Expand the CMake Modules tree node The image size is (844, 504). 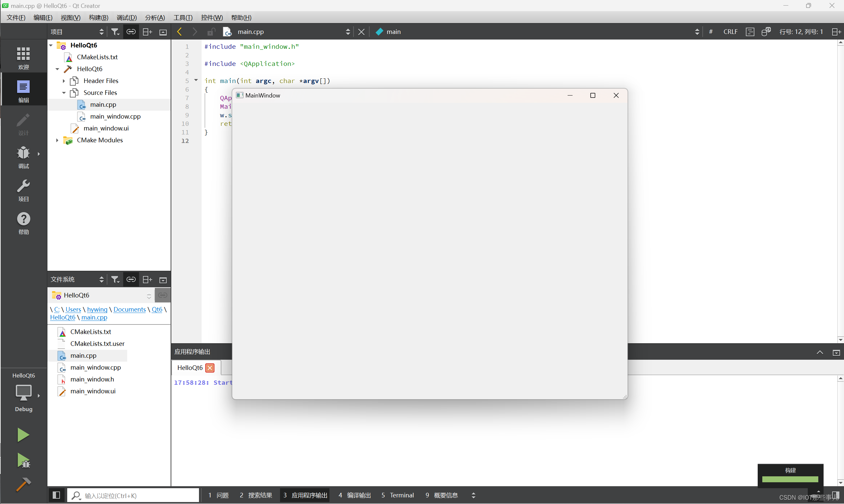tap(58, 140)
